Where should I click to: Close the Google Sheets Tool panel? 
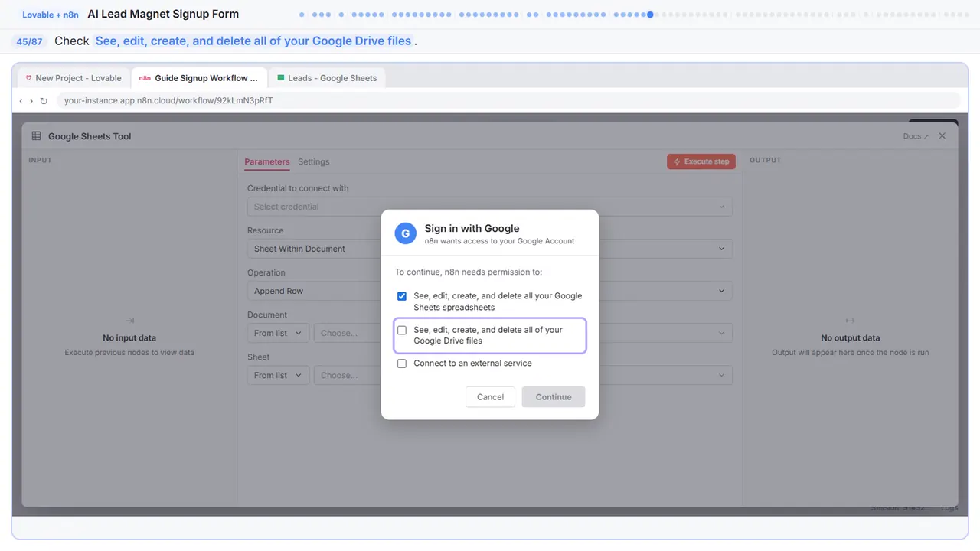pos(942,135)
